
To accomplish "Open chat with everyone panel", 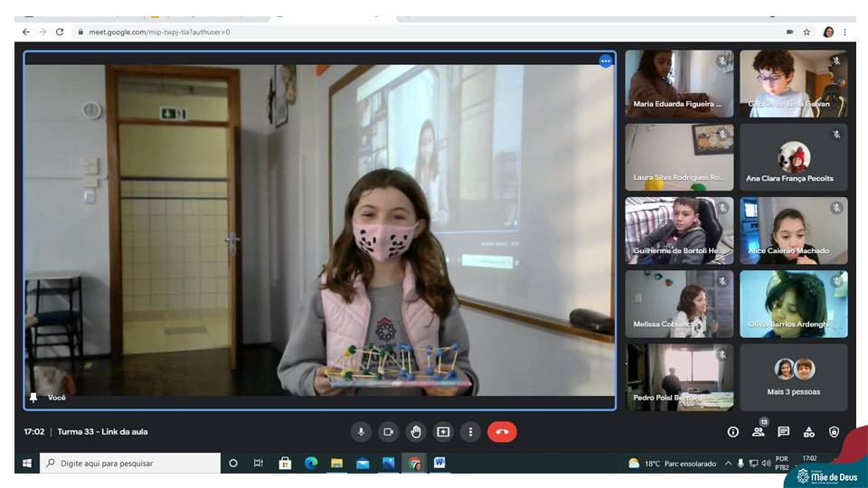I will 784,432.
